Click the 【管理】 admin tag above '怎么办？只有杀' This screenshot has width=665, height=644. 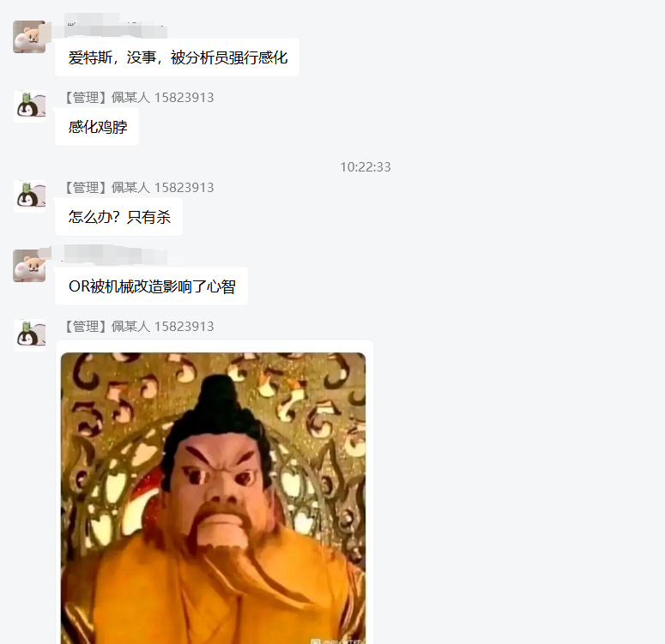coord(85,188)
